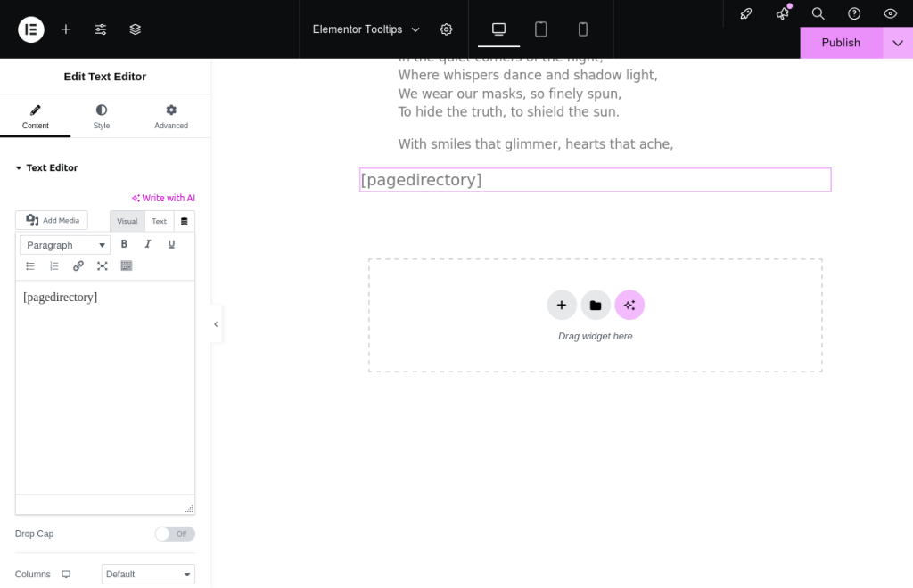Switch to the Advanced tab

171,116
